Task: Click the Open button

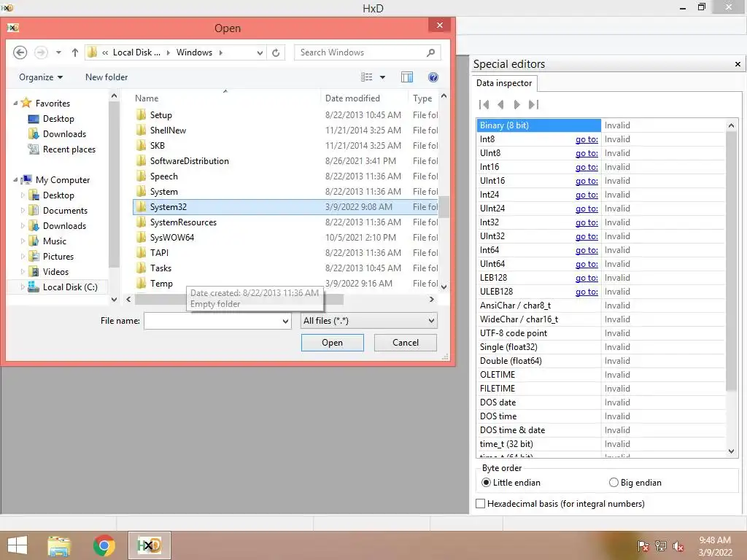Action: tap(332, 343)
